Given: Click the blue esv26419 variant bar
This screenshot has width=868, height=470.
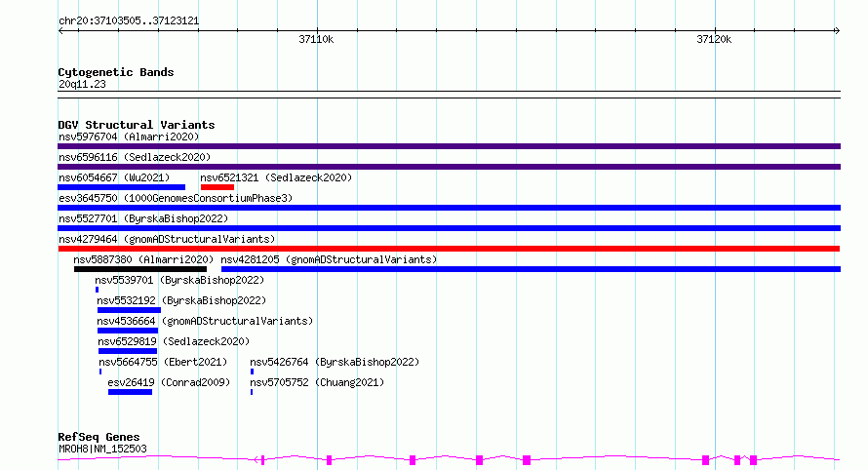Looking at the screenshot, I should pos(130,392).
